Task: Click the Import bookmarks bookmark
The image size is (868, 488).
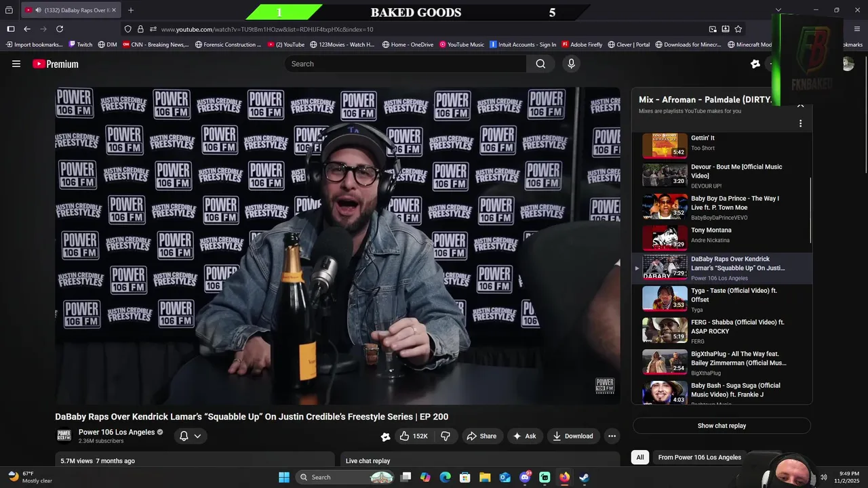Action: [x=34, y=45]
